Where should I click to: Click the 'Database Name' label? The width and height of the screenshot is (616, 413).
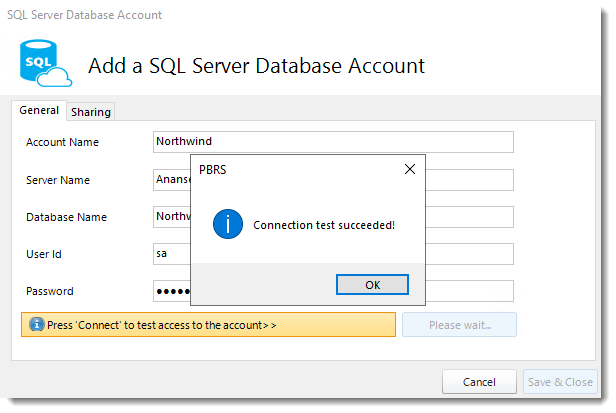pyautogui.click(x=66, y=217)
